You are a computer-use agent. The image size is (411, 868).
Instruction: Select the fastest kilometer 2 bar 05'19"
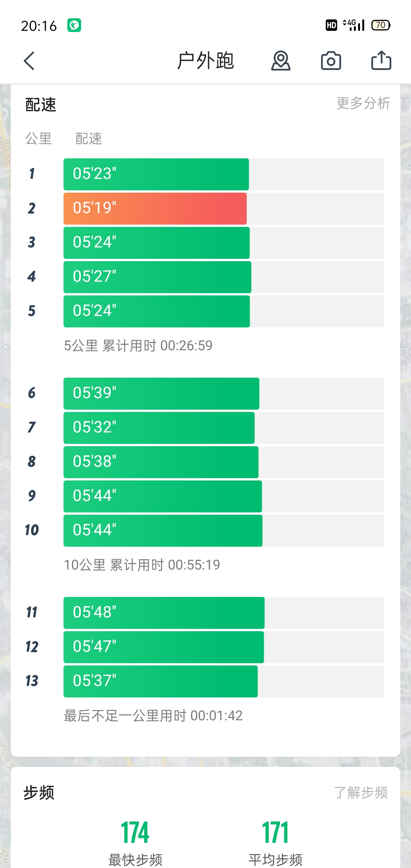pyautogui.click(x=155, y=208)
